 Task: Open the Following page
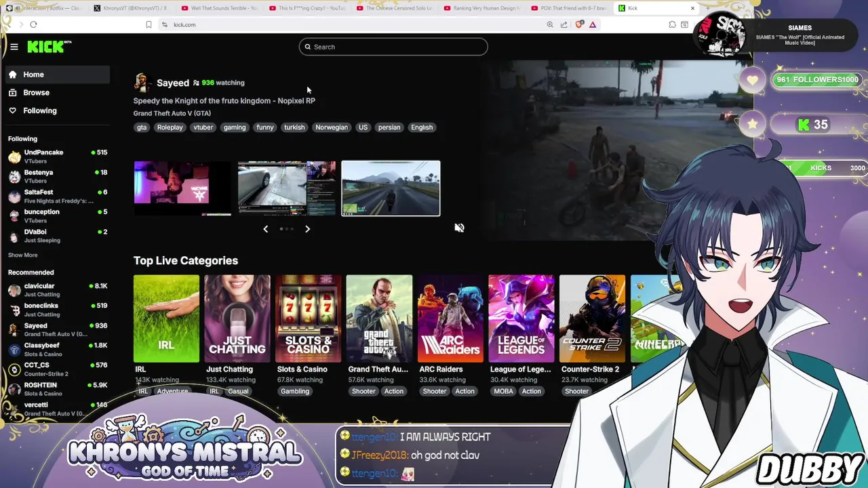(57, 110)
